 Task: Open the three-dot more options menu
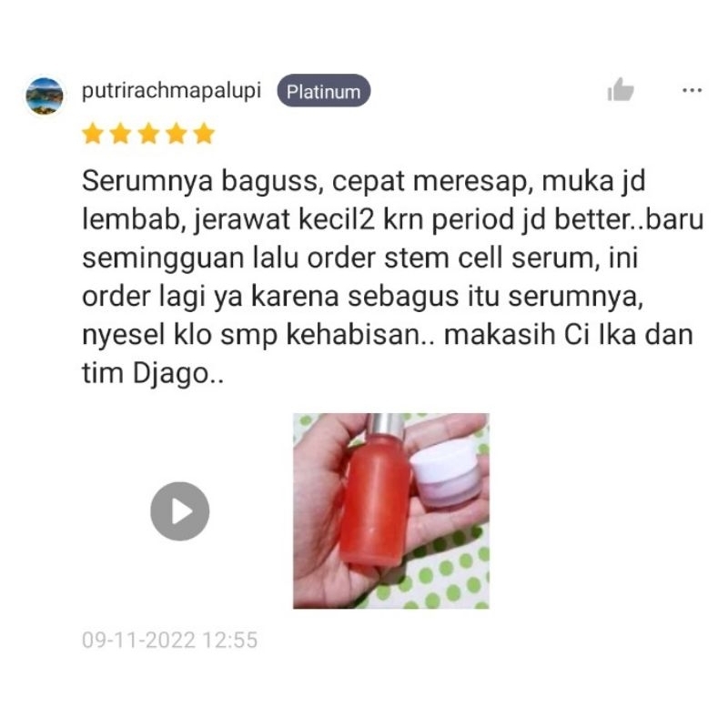pos(692,90)
